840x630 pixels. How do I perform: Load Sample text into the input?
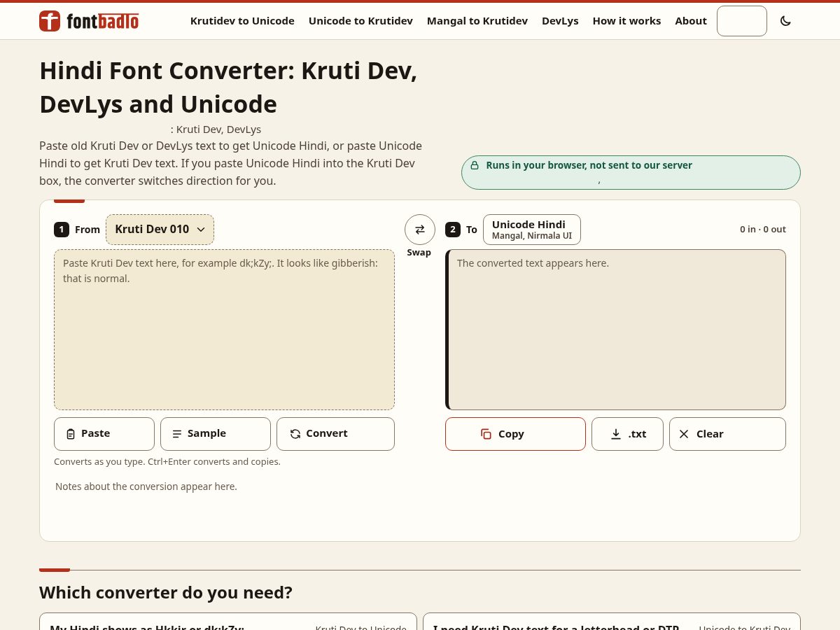tap(216, 434)
